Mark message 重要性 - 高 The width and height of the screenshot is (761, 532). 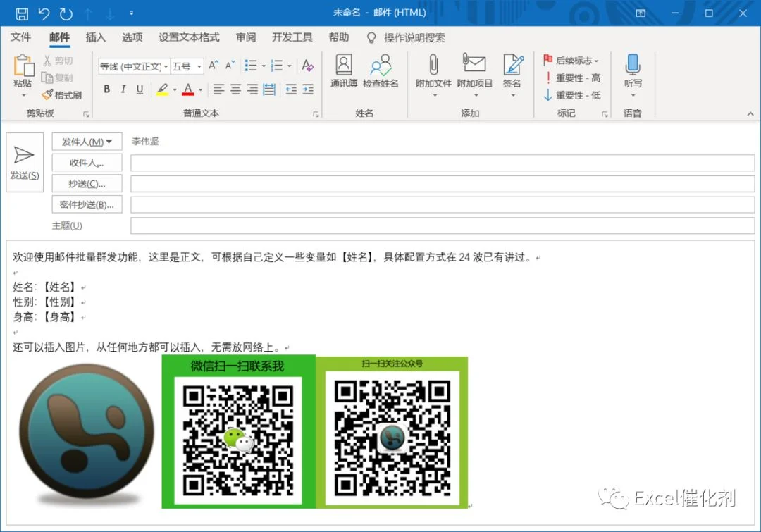(571, 78)
